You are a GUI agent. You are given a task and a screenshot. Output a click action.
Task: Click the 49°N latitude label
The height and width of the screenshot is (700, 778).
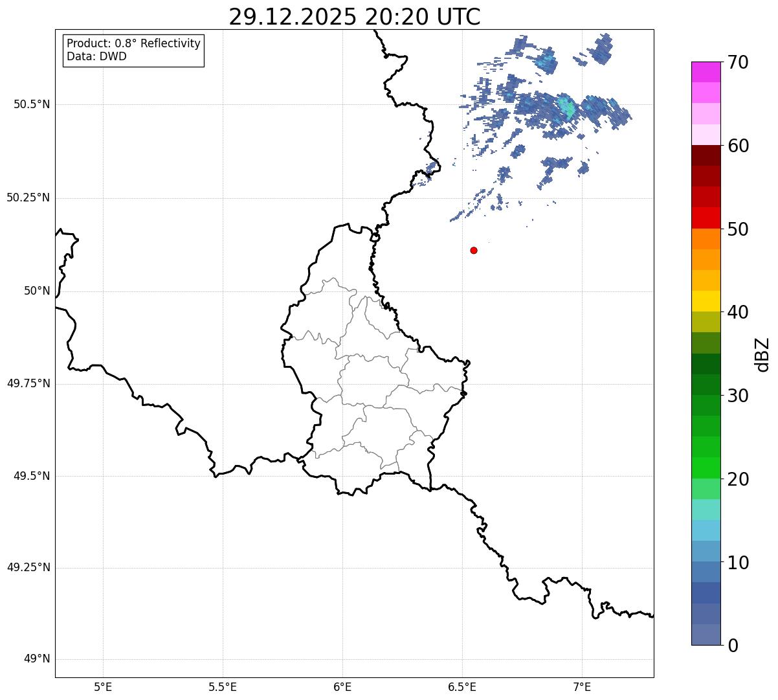coord(37,659)
